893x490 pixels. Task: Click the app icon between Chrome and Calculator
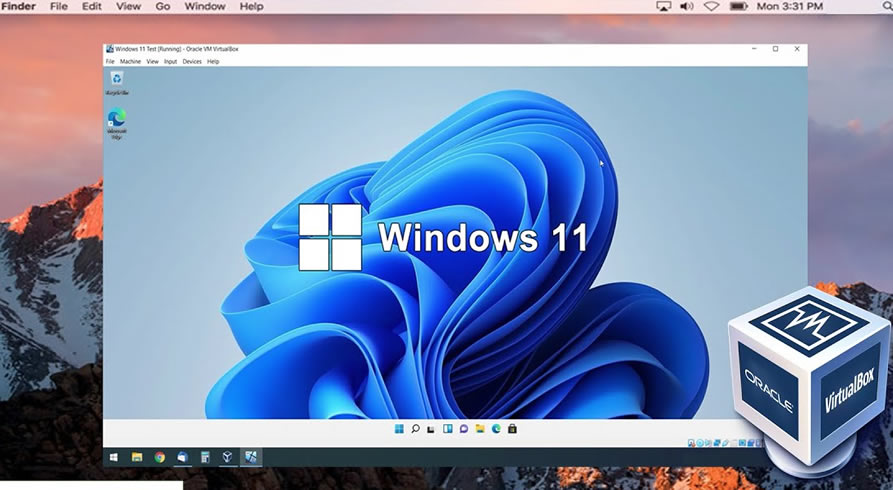click(182, 457)
